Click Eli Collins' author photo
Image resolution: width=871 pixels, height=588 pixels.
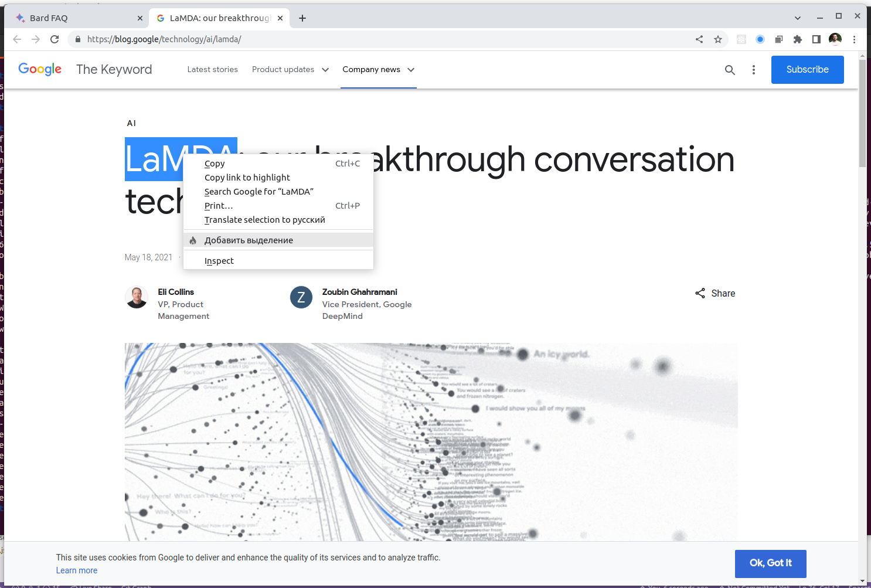[x=137, y=297]
